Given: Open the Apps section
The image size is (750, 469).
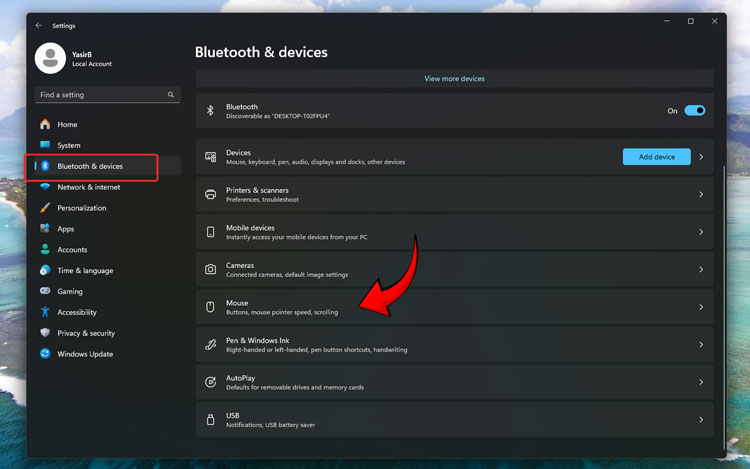Looking at the screenshot, I should tap(108, 229).
